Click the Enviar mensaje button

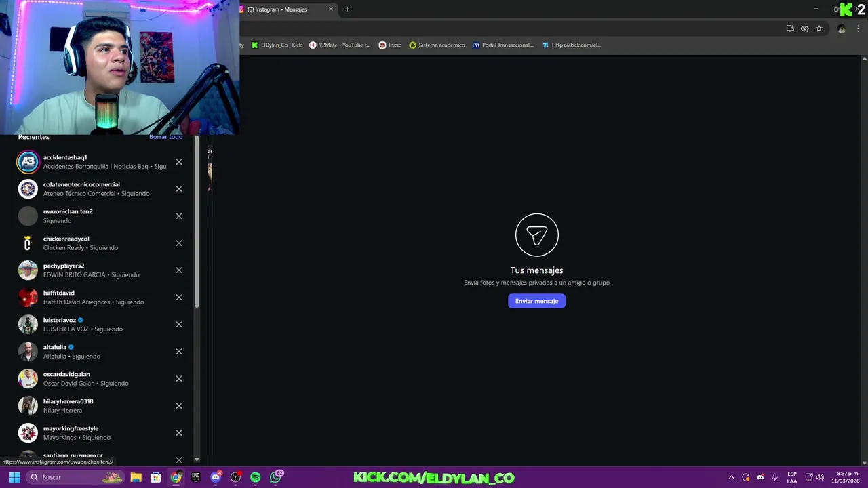pyautogui.click(x=536, y=301)
